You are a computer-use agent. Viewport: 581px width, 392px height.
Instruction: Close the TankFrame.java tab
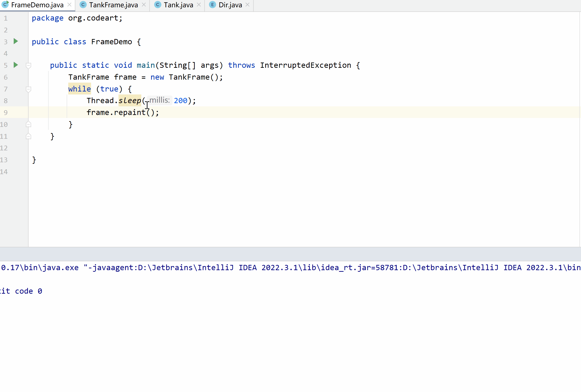pos(144,5)
